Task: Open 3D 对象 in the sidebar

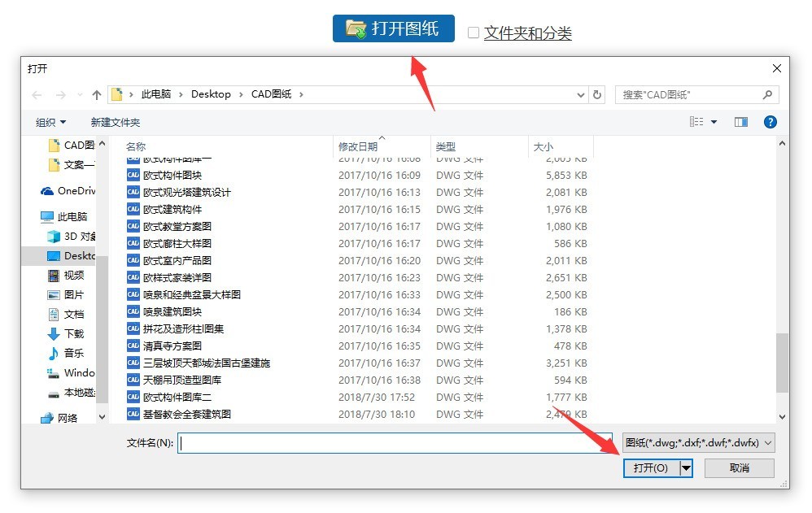Action: (x=72, y=236)
